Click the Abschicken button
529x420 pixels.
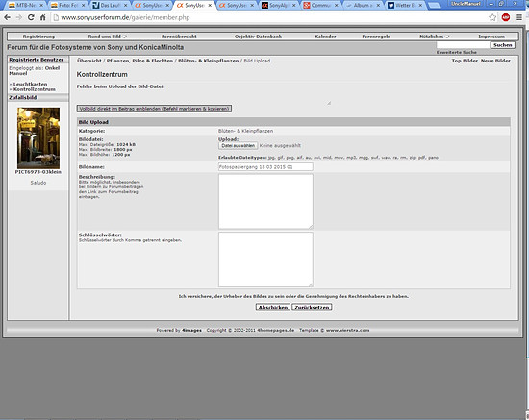273,308
